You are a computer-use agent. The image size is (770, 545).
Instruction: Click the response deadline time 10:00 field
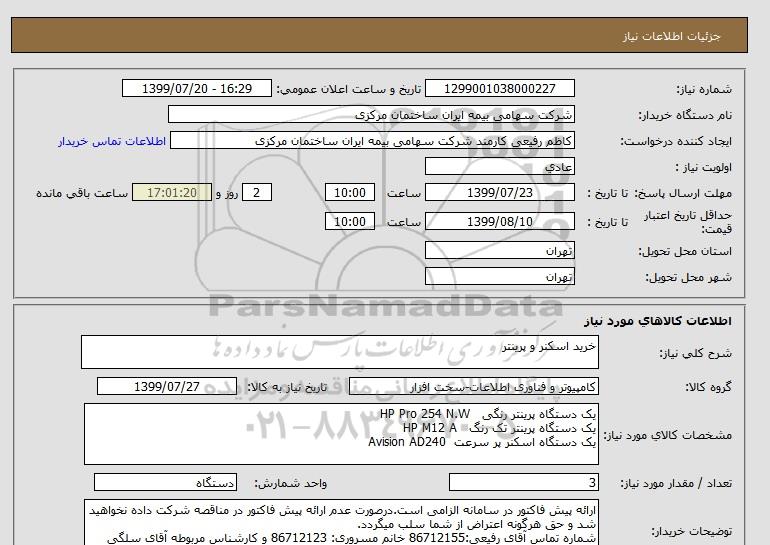350,192
